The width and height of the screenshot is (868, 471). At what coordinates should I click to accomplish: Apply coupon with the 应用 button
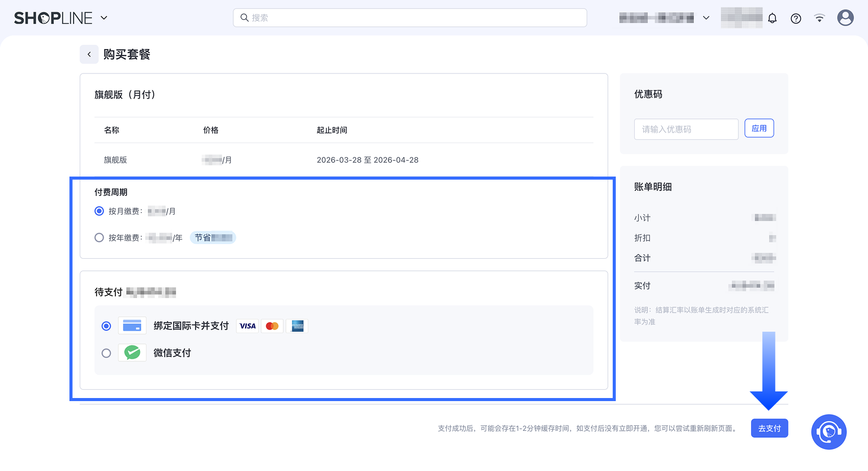759,128
